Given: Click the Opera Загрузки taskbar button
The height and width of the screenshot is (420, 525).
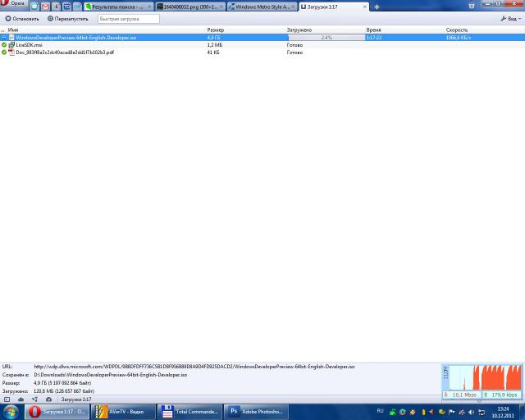Looking at the screenshot, I should coord(57,412).
